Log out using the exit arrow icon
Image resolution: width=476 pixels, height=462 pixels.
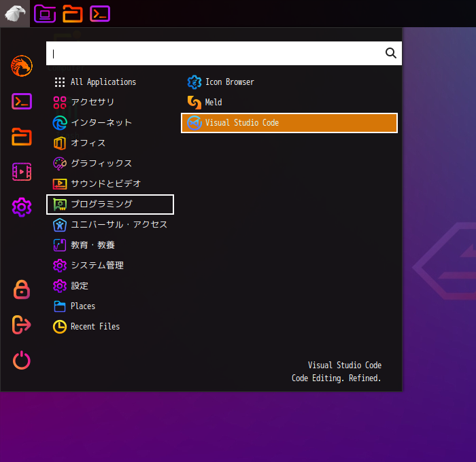click(22, 325)
